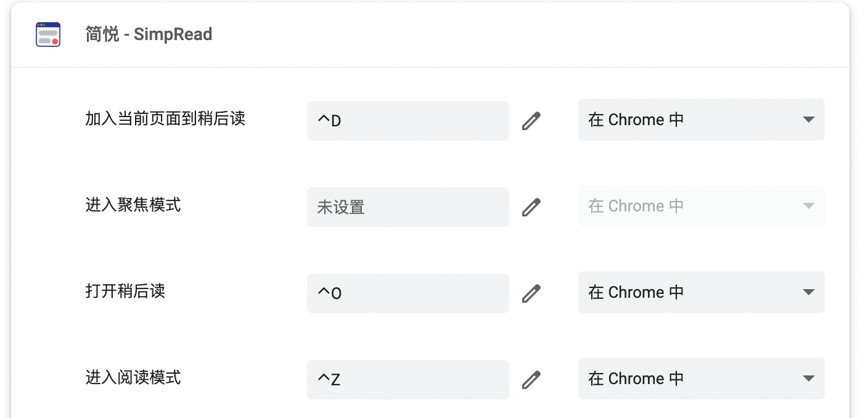Select the ^O shortcut input field
This screenshot has height=418, width=868.
pos(407,293)
